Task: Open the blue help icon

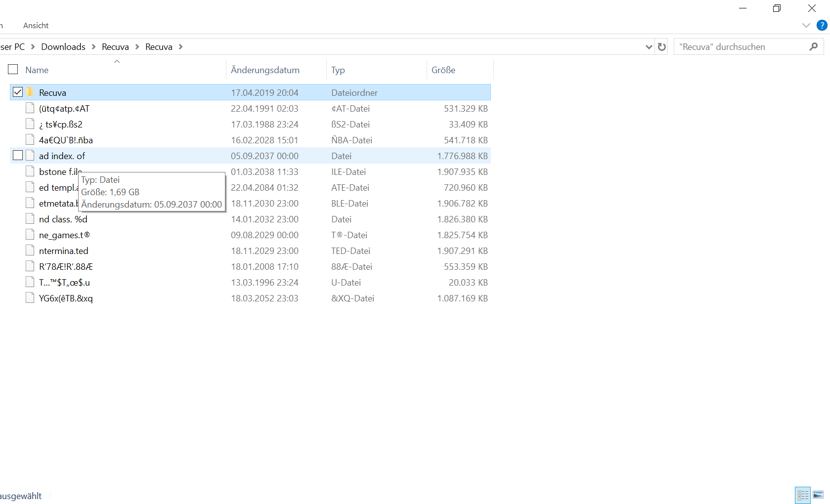Action: (822, 25)
